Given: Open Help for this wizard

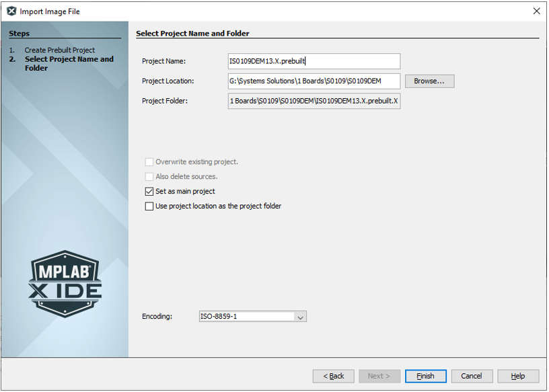Looking at the screenshot, I should [x=518, y=377].
